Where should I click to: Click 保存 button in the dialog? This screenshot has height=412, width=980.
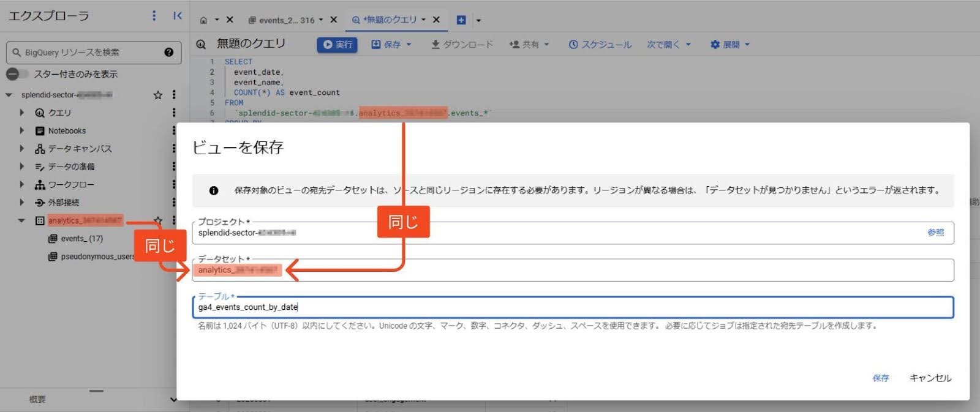pos(880,378)
